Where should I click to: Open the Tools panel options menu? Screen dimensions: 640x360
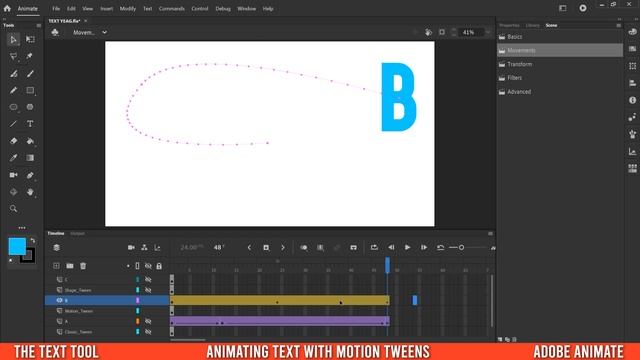point(39,25)
